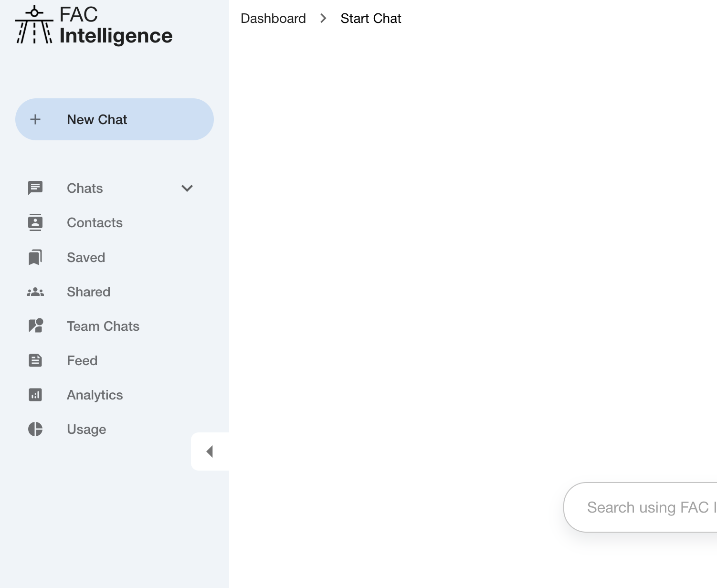Select the Shared people icon
The width and height of the screenshot is (717, 588).
click(35, 292)
